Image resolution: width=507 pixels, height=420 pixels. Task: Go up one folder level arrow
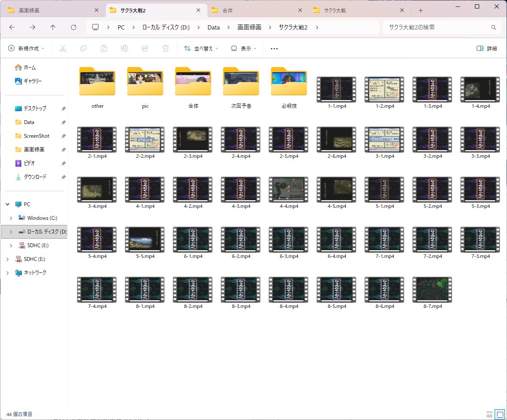[53, 27]
